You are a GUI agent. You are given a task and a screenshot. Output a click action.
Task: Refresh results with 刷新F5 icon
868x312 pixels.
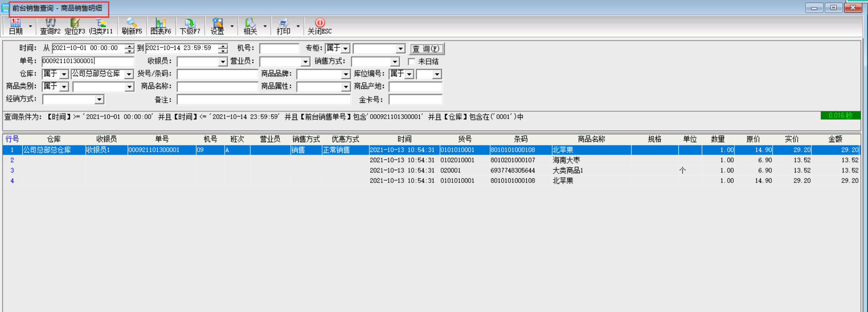132,26
